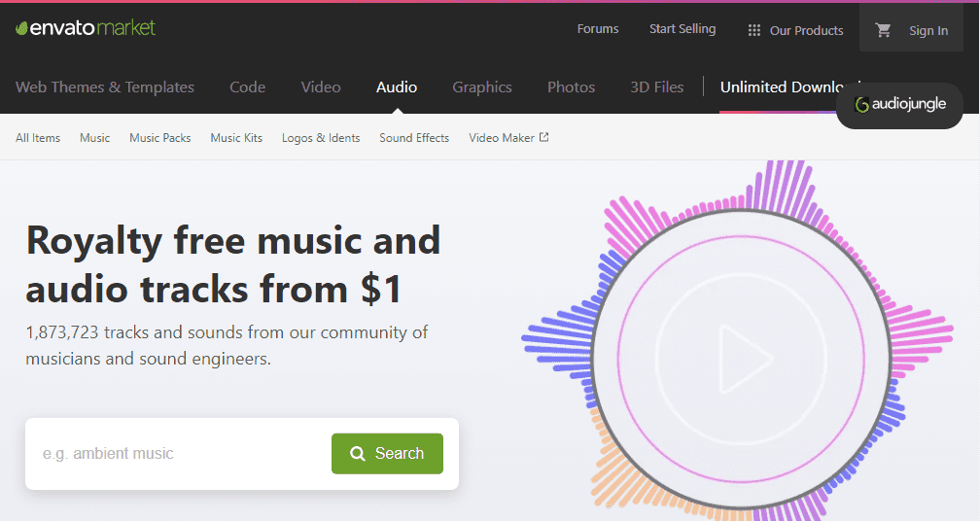Screen dimensions: 980x521
Task: Open Sound Effects subcategory
Action: coord(414,138)
